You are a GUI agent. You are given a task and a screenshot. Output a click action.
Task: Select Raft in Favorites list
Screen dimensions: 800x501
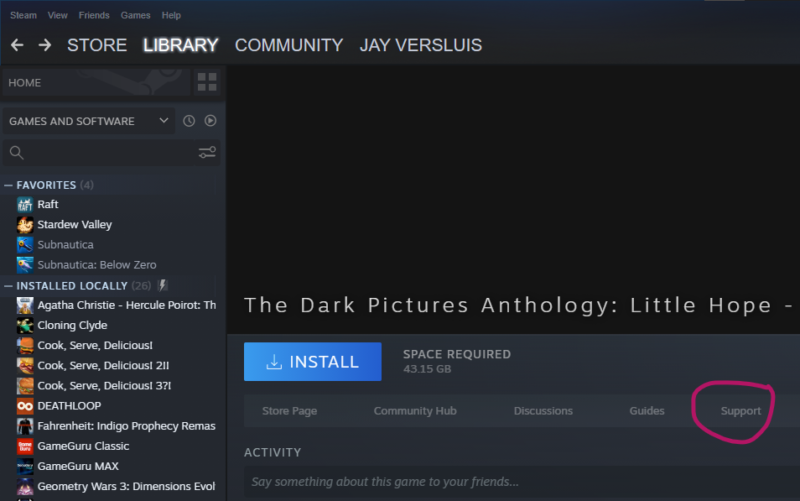point(48,205)
